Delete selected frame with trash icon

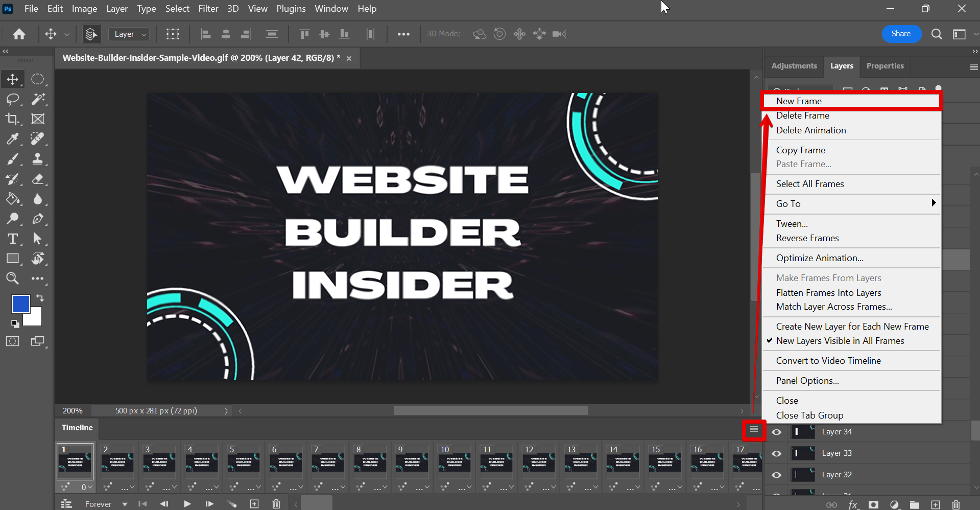click(x=276, y=504)
